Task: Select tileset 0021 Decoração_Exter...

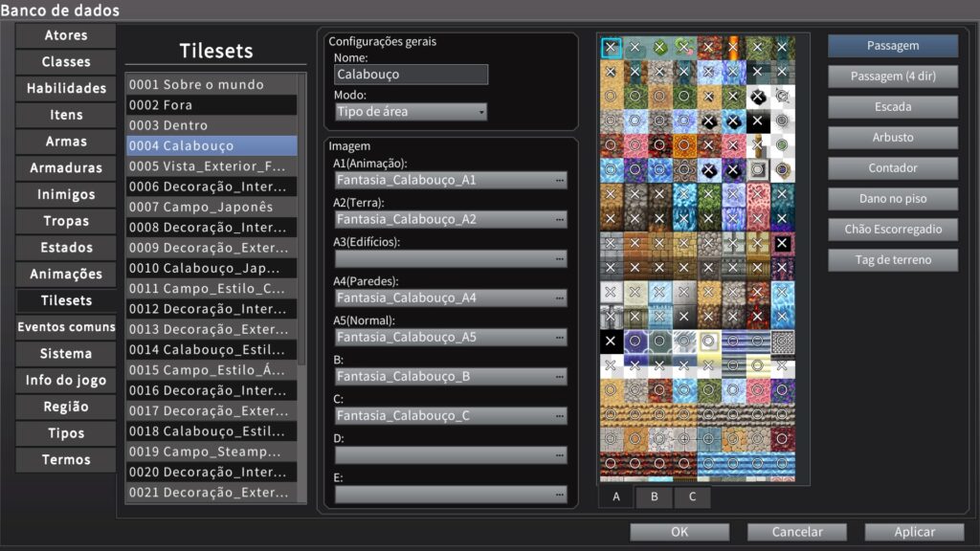Action: 212,493
